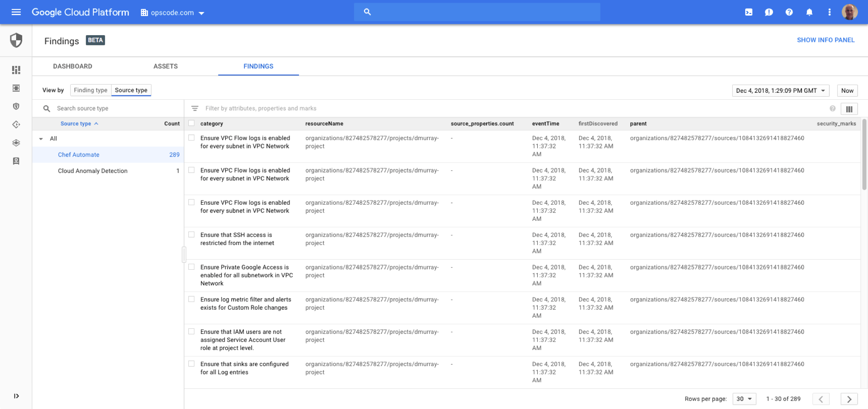View findings by Finding type
This screenshot has height=409, width=868.
[x=90, y=90]
